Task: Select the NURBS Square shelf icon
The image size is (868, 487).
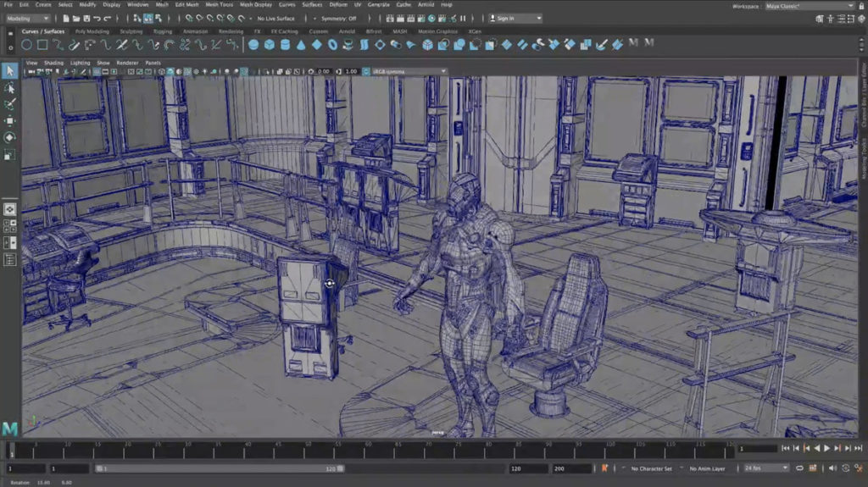Action: 42,45
